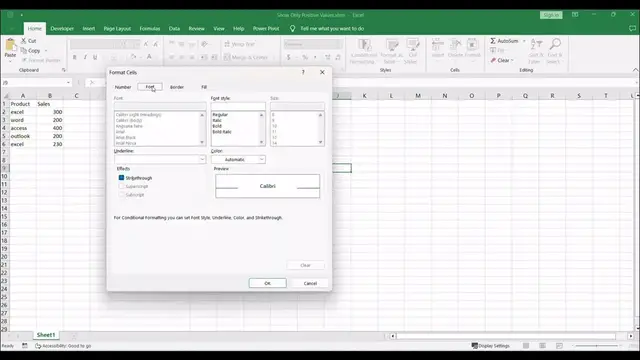Click the Paste clipboard icon
This screenshot has width=640, height=360.
[x=10, y=44]
